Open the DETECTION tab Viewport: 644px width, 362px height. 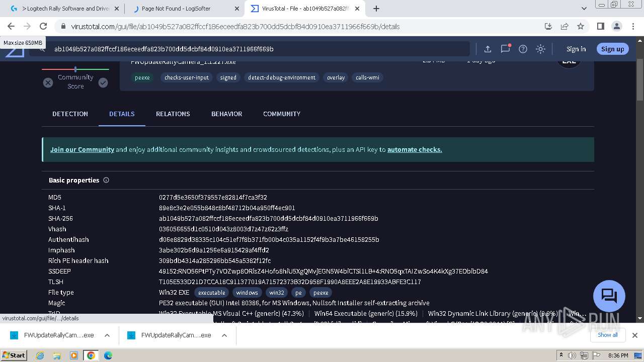tap(70, 114)
